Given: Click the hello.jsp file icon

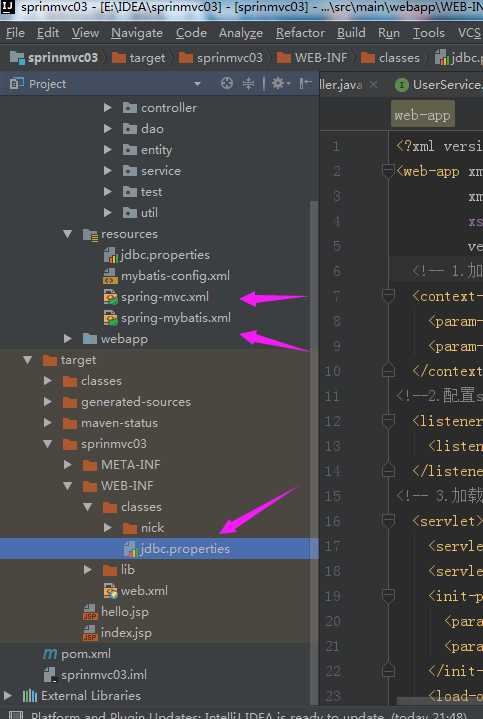Looking at the screenshot, I should coord(90,612).
